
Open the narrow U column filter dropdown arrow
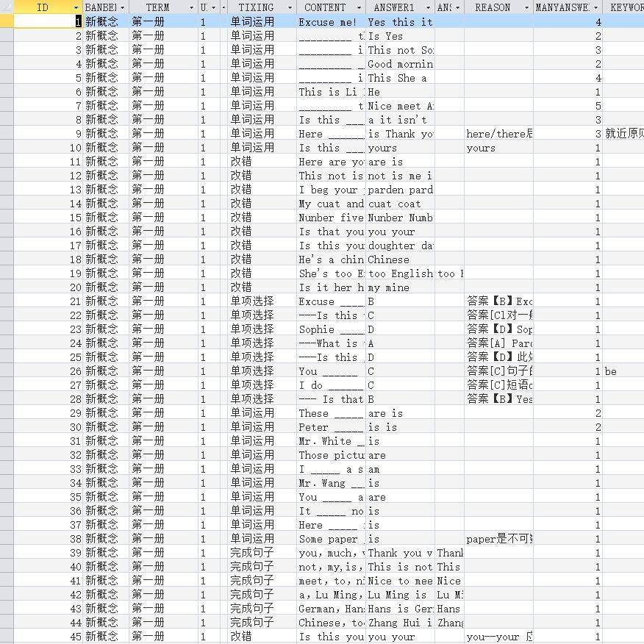point(213,8)
